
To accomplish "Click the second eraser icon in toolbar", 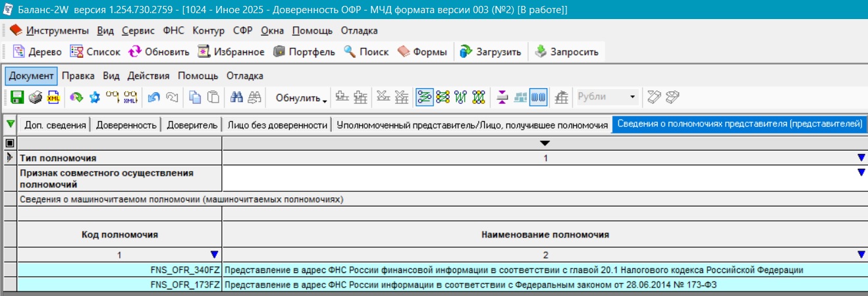I will click(671, 97).
